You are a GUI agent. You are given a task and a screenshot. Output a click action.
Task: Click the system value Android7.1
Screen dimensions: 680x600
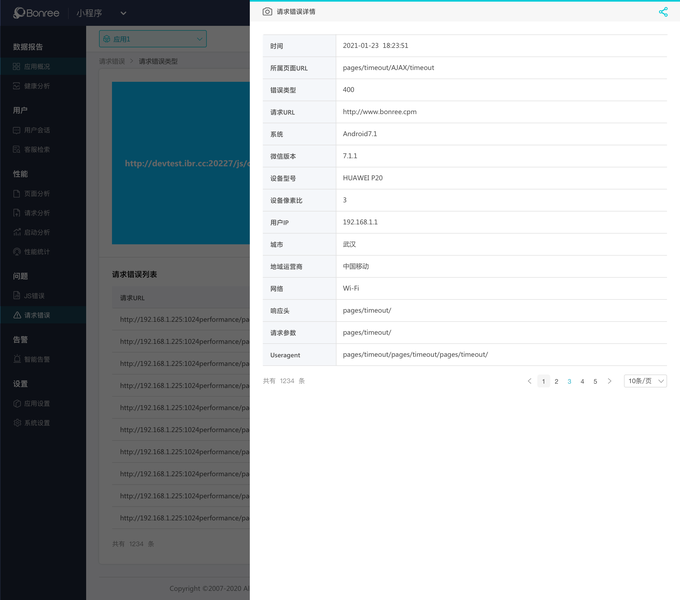tap(360, 134)
